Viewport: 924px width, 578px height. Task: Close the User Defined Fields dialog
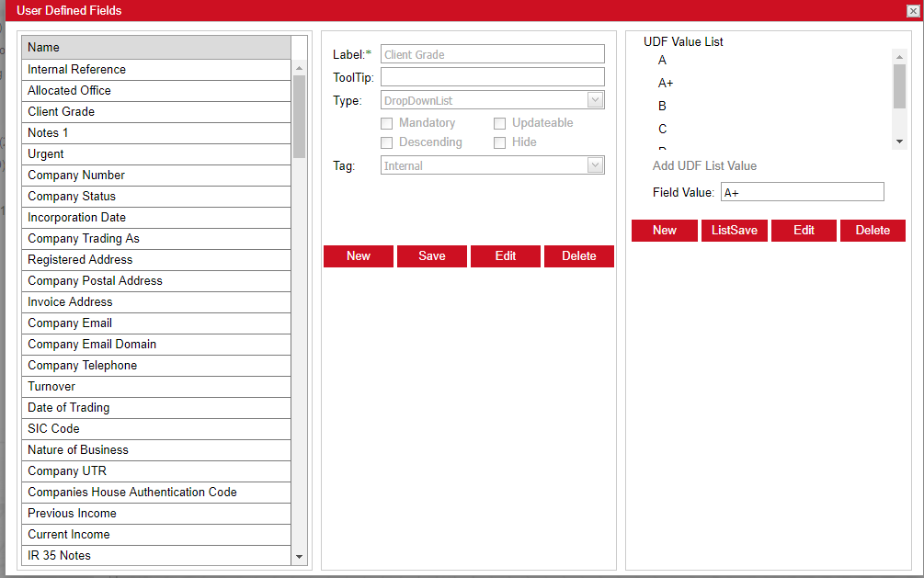point(913,11)
